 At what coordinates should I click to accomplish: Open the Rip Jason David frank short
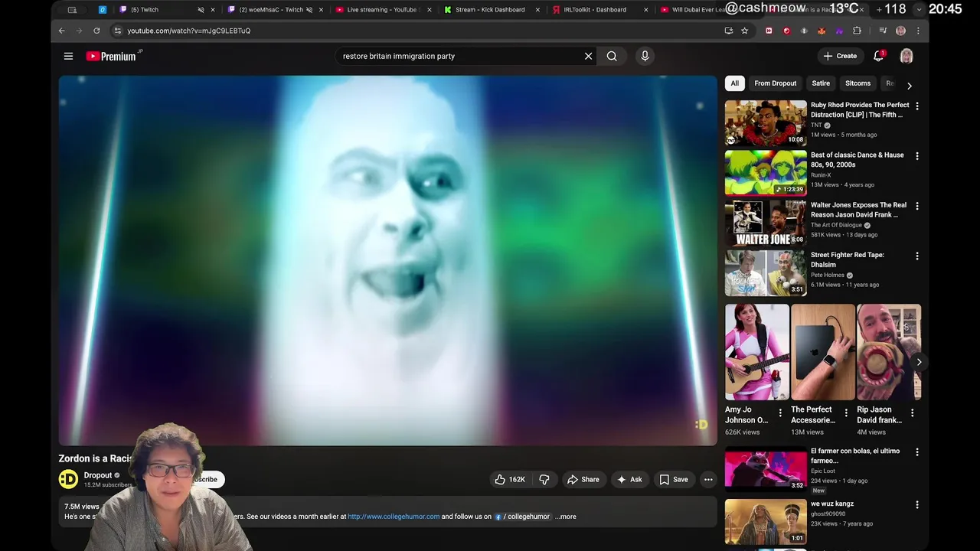pyautogui.click(x=889, y=352)
